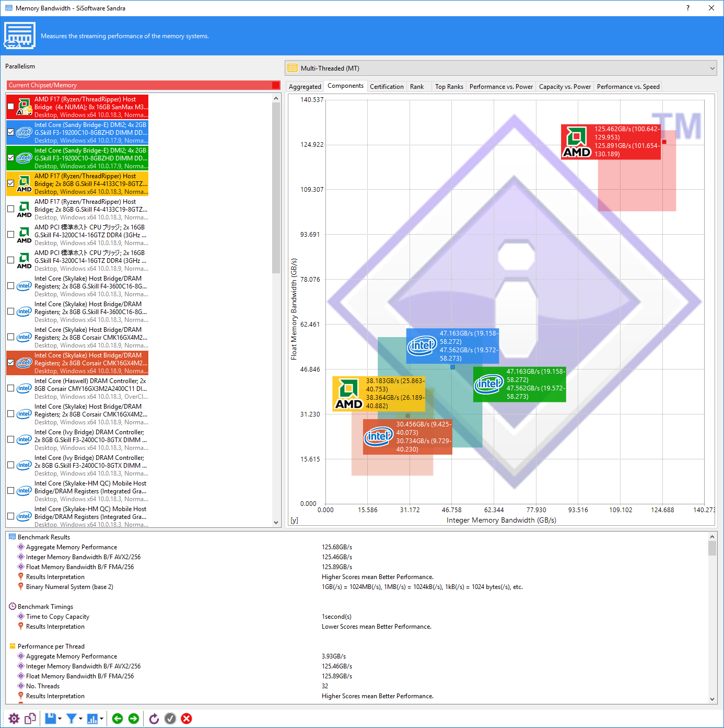
Task: Go forward with green right arrow
Action: (134, 719)
